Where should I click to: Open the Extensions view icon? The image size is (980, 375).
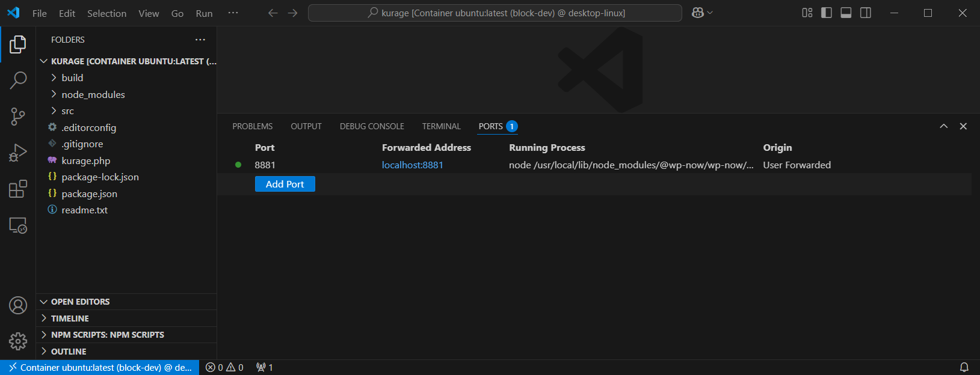coord(18,189)
